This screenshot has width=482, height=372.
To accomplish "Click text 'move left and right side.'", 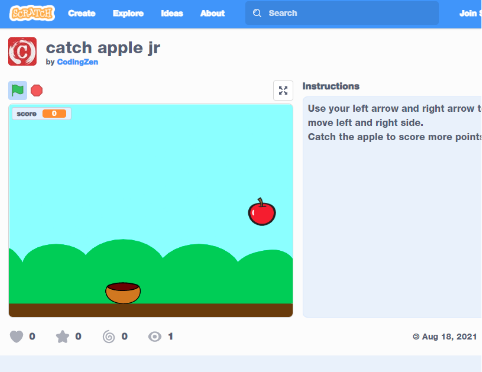I will (366, 123).
